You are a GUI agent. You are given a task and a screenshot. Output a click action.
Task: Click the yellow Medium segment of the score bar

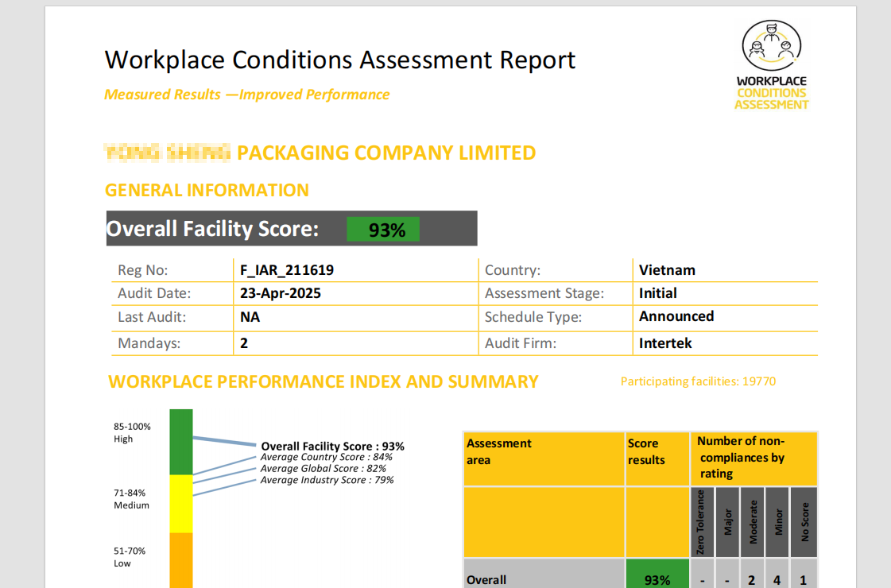pos(181,503)
